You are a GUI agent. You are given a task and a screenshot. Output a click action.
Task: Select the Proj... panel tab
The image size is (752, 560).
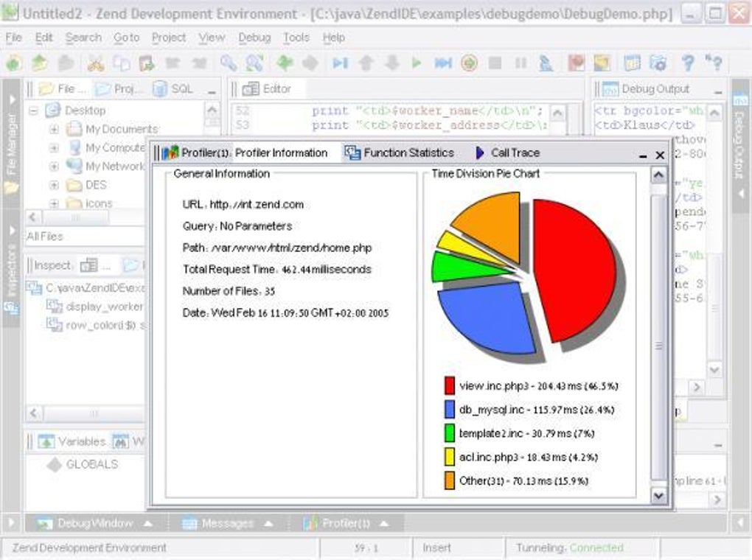(119, 89)
